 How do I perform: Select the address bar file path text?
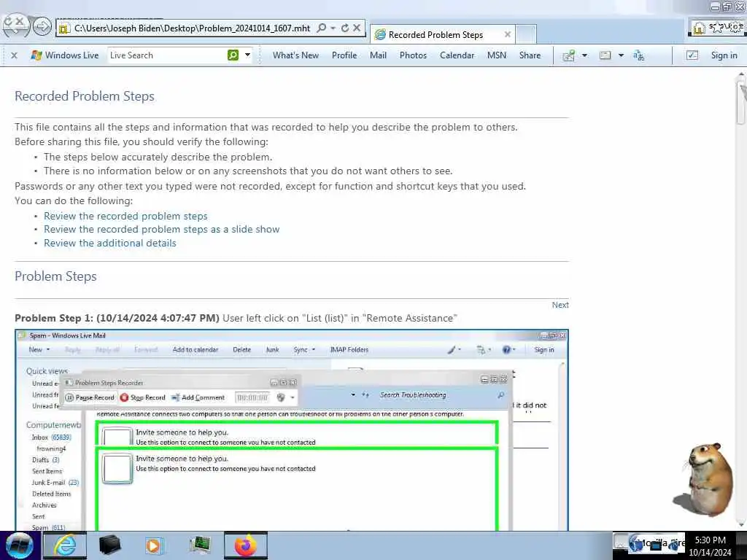pos(192,28)
